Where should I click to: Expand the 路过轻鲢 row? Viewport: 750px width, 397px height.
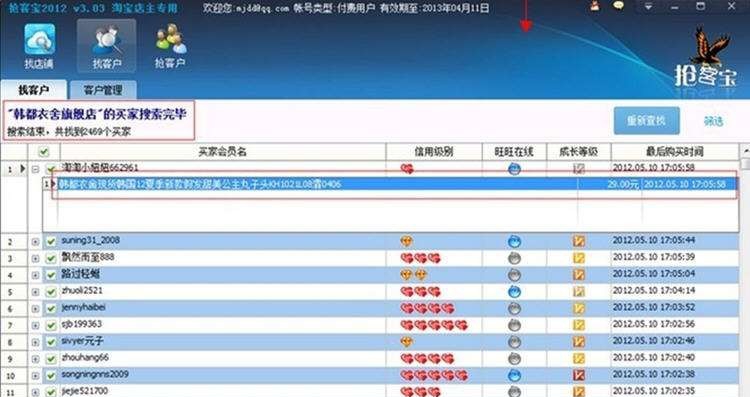(35, 275)
